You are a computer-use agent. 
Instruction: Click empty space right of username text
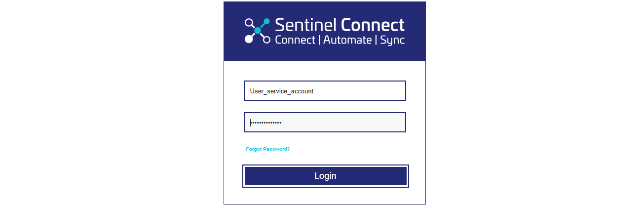[360, 91]
